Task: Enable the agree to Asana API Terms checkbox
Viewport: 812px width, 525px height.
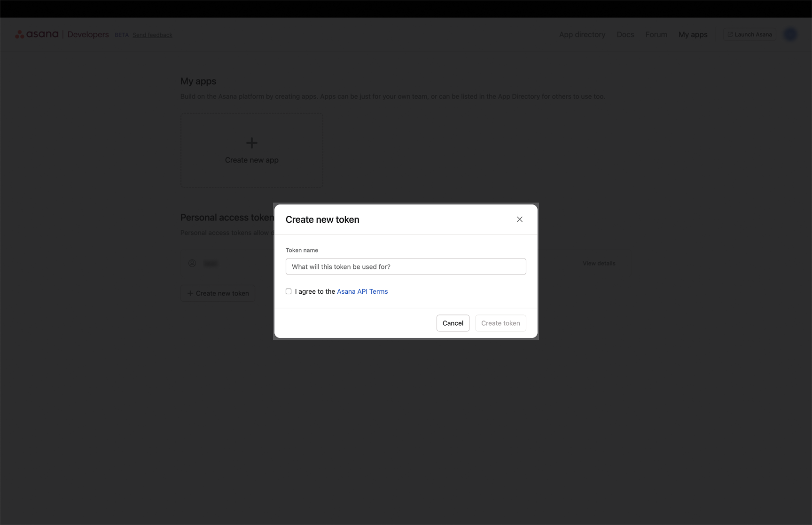Action: pyautogui.click(x=289, y=291)
